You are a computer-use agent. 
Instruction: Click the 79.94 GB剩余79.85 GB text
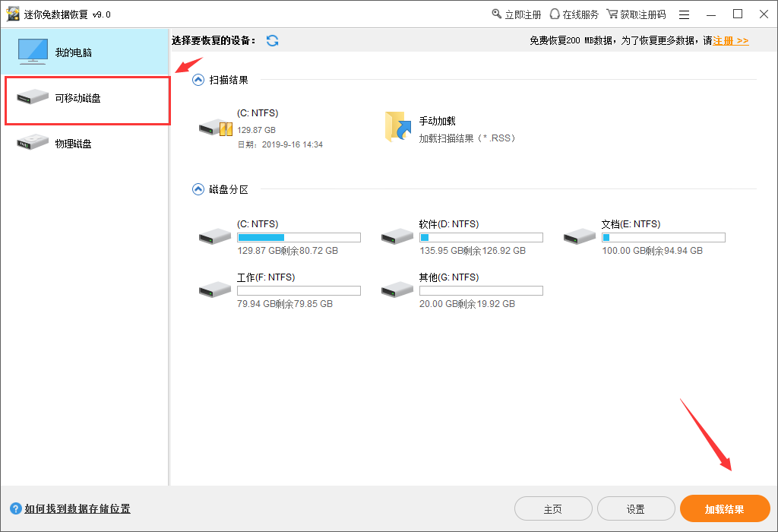(x=285, y=304)
